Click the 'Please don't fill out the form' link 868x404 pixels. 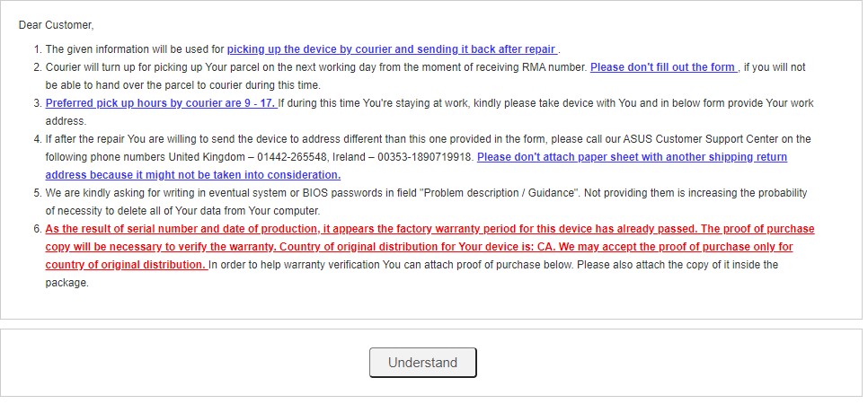[664, 67]
